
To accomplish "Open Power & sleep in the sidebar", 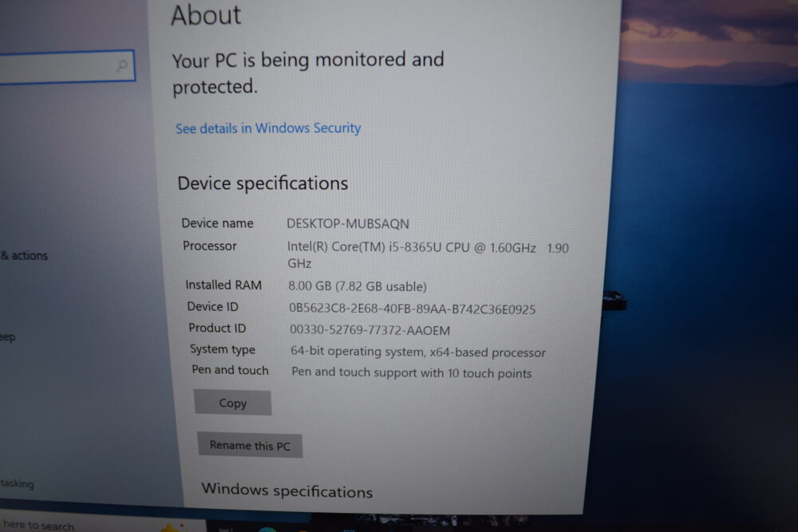I will tap(8, 337).
